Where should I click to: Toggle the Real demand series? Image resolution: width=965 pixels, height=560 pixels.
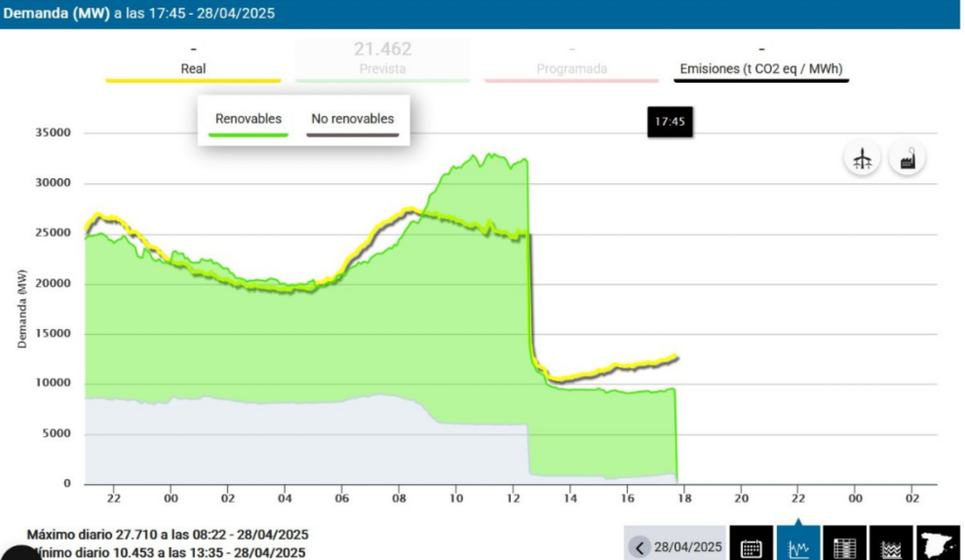193,68
